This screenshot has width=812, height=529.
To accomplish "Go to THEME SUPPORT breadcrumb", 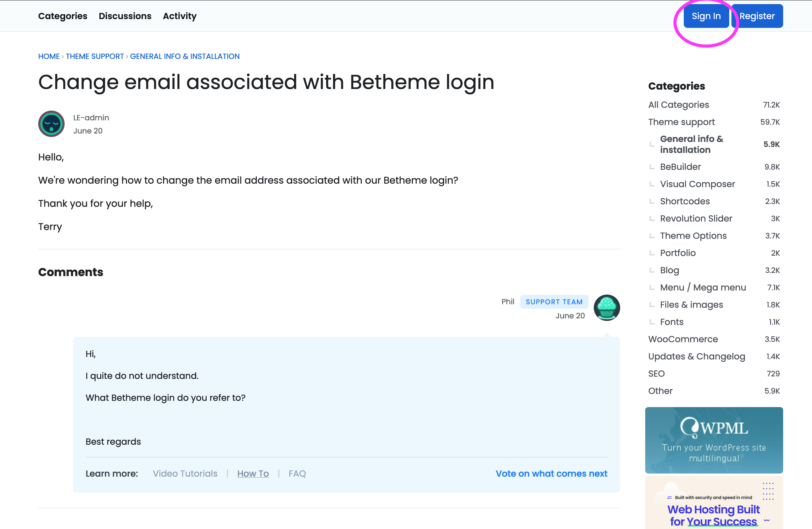I will click(95, 56).
